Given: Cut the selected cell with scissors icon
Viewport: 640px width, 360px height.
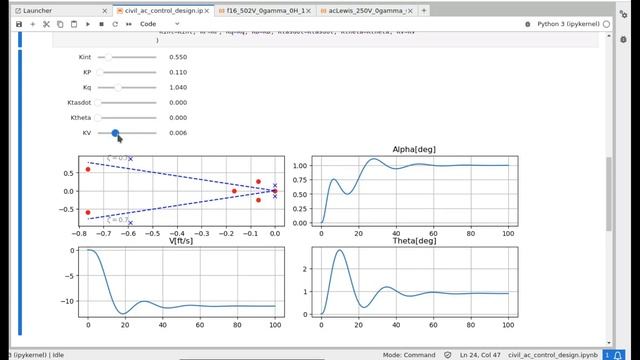Looking at the screenshot, I should 46,24.
